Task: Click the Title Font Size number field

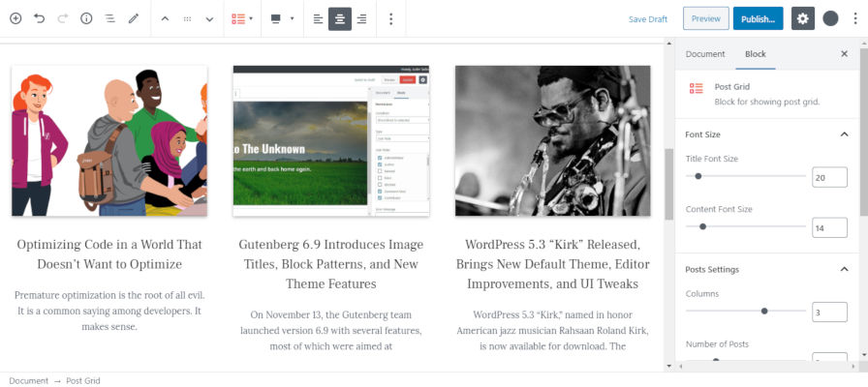Action: pyautogui.click(x=829, y=177)
